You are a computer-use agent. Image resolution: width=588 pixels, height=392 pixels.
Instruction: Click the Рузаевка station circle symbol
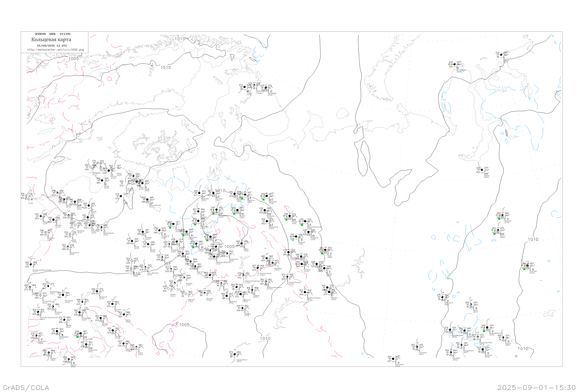(451, 352)
